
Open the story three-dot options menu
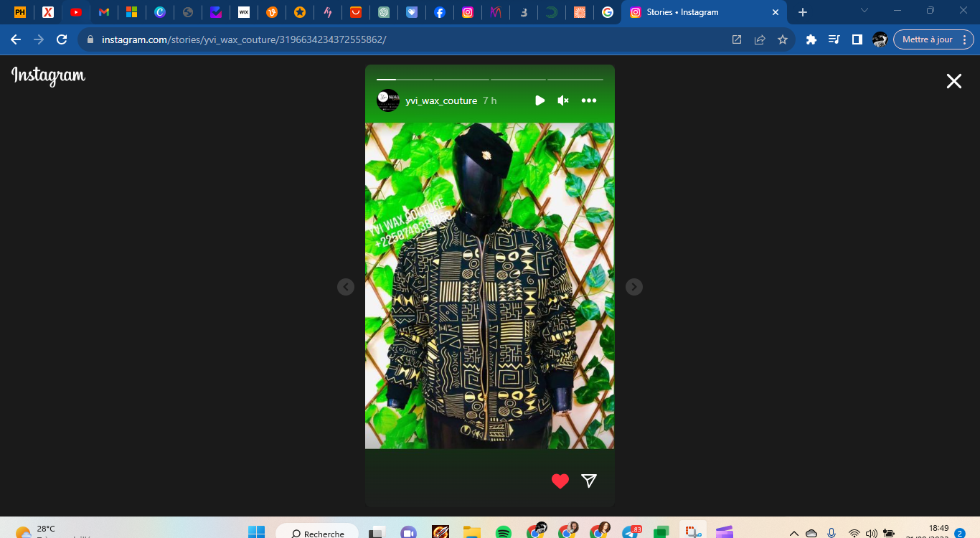(589, 100)
